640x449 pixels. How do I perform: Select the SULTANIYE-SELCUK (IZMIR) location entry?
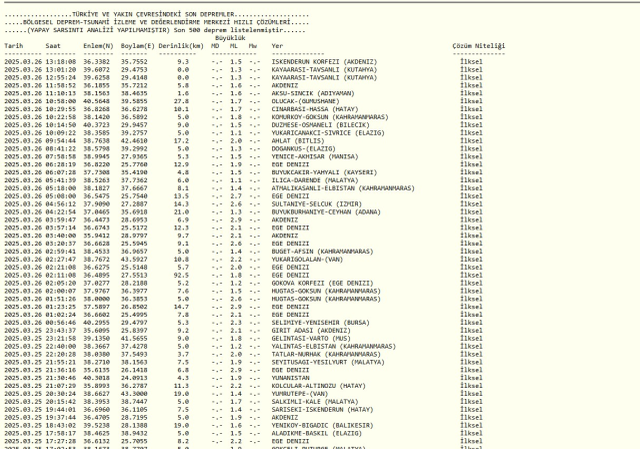click(317, 204)
